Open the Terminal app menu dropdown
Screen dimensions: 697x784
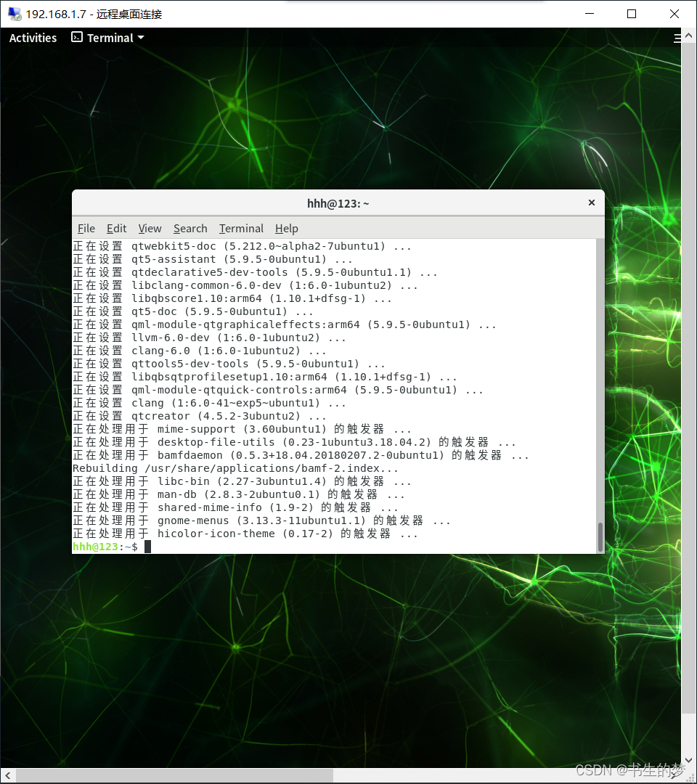[108, 38]
